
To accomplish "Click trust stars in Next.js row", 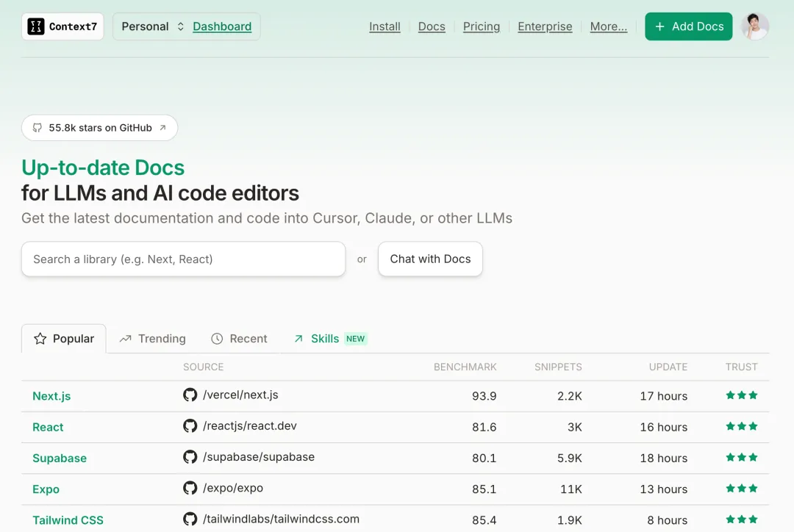I will (742, 395).
